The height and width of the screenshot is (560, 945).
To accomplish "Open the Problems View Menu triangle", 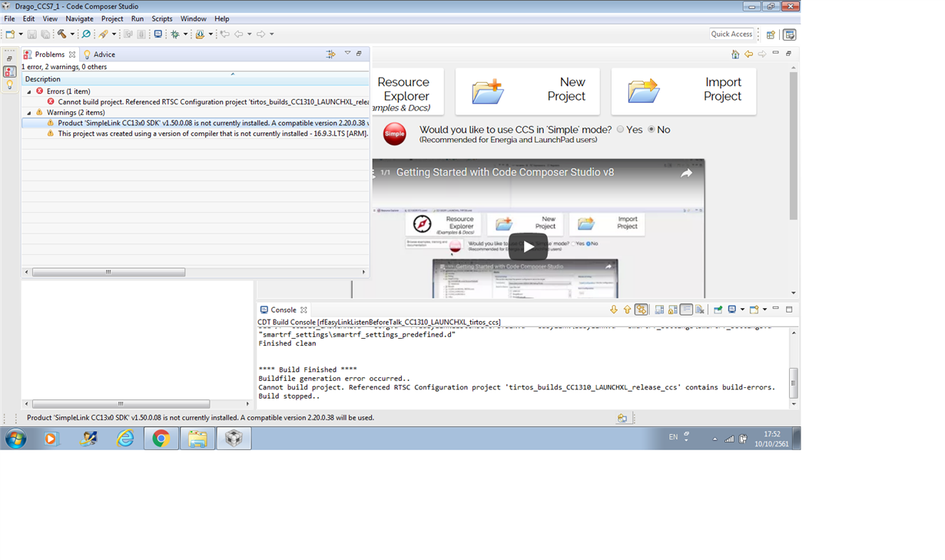I will tap(347, 53).
